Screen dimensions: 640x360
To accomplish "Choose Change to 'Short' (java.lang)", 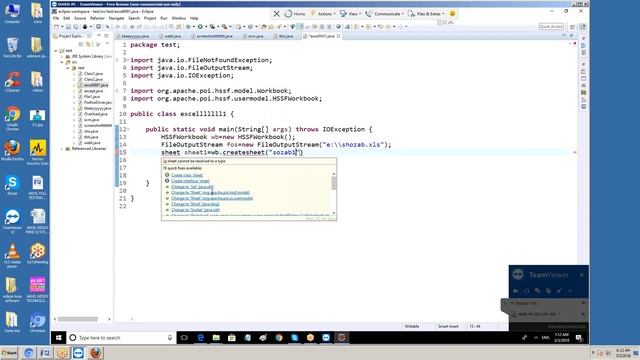I will coord(196,204).
